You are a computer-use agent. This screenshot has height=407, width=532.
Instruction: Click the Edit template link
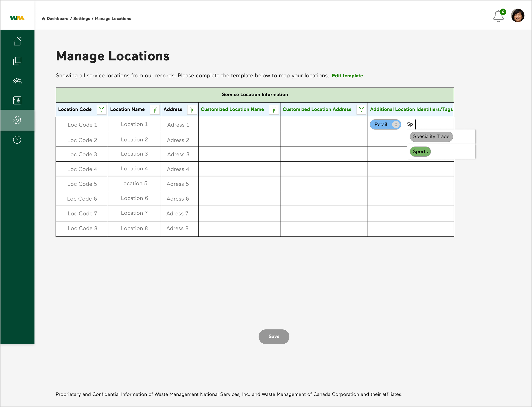click(x=347, y=76)
